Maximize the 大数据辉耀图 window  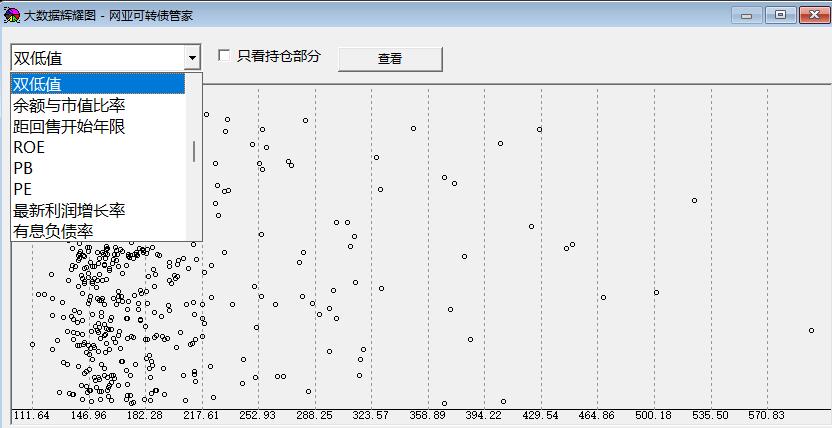[x=781, y=15]
